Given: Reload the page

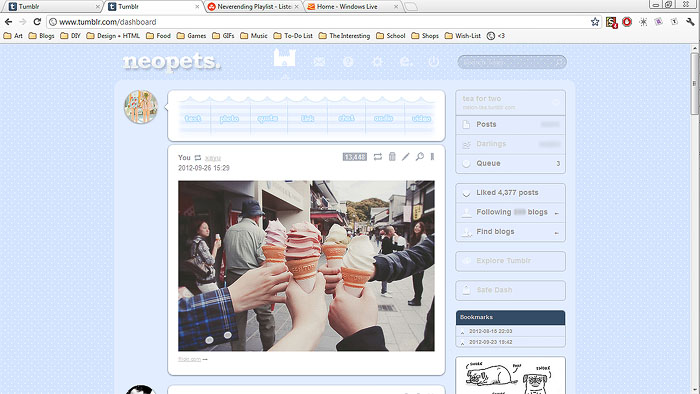Looking at the screenshot, I should [x=37, y=22].
